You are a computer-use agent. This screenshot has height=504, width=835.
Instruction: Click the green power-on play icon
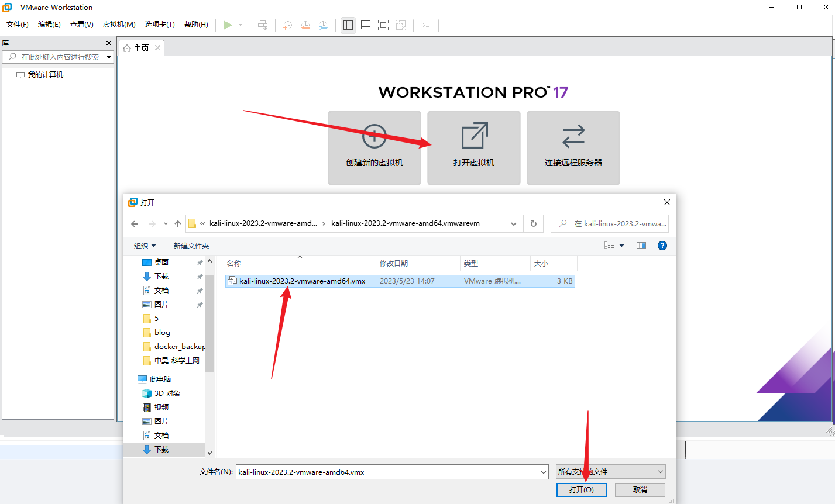pos(228,25)
